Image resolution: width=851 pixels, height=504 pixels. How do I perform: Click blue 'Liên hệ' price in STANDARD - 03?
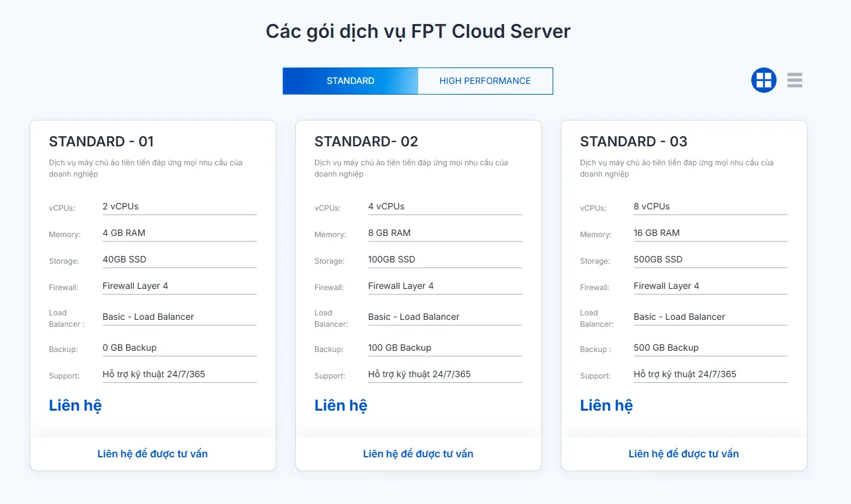[x=607, y=405]
